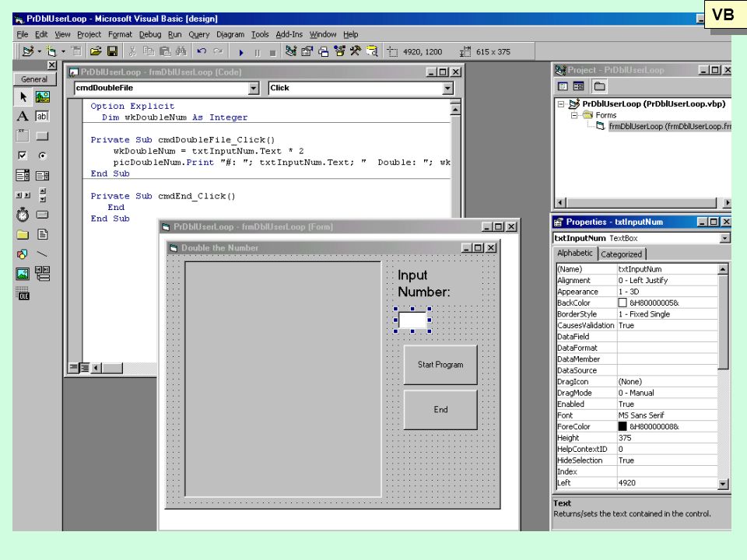Screen dimensions: 747x560
Task: Select the horizontal scroll bar tool
Action: coord(23,195)
